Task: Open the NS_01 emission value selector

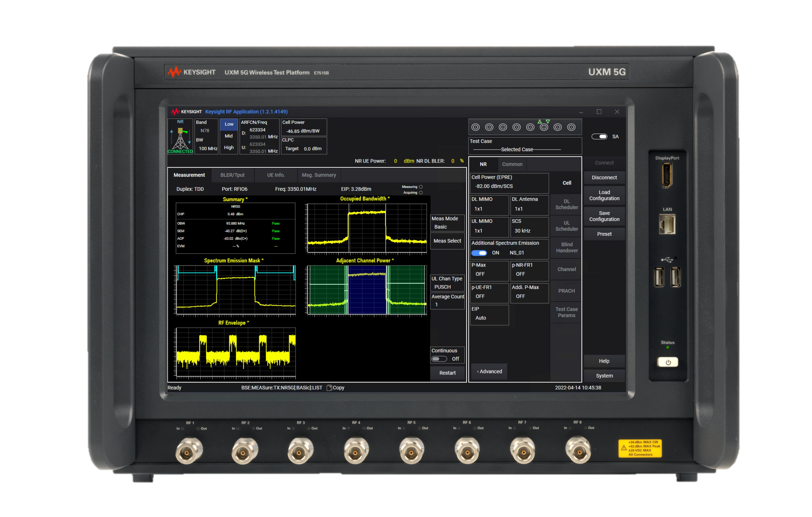Action: pos(517,253)
